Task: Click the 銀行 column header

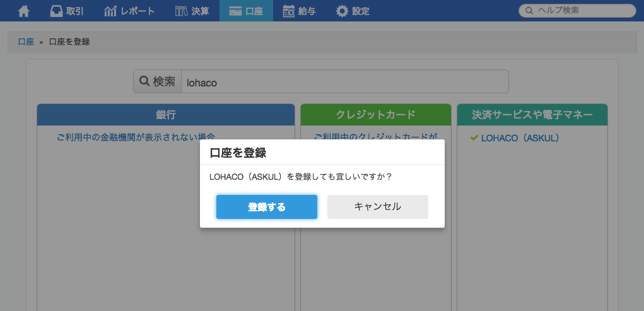Action: pos(166,115)
